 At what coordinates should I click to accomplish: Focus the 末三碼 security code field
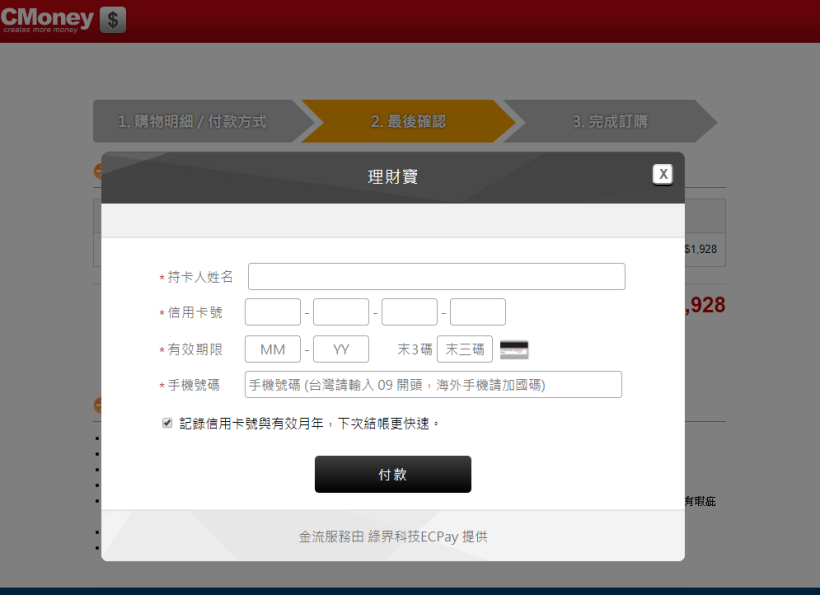click(465, 349)
